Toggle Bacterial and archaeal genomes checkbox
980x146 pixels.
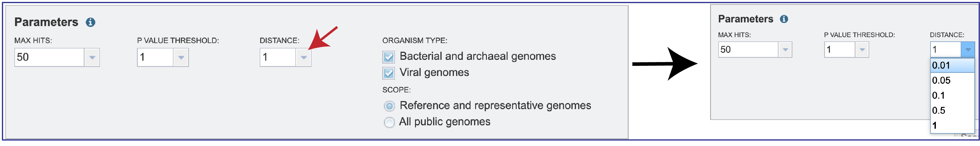point(388,57)
